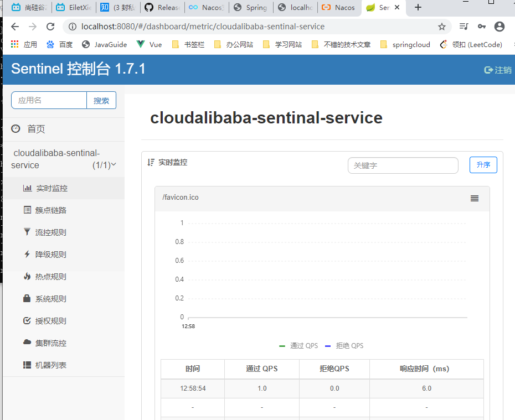Open 流控规则 flow rules menu
The height and width of the screenshot is (420, 515).
(x=64, y=232)
